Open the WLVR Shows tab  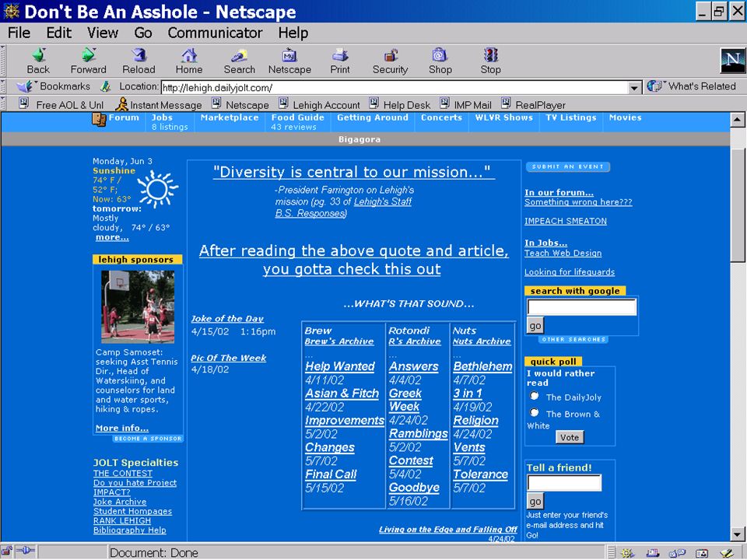tap(504, 117)
